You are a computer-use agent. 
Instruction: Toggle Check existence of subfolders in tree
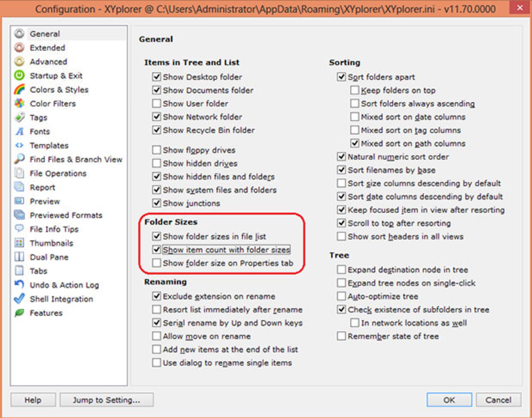point(341,310)
